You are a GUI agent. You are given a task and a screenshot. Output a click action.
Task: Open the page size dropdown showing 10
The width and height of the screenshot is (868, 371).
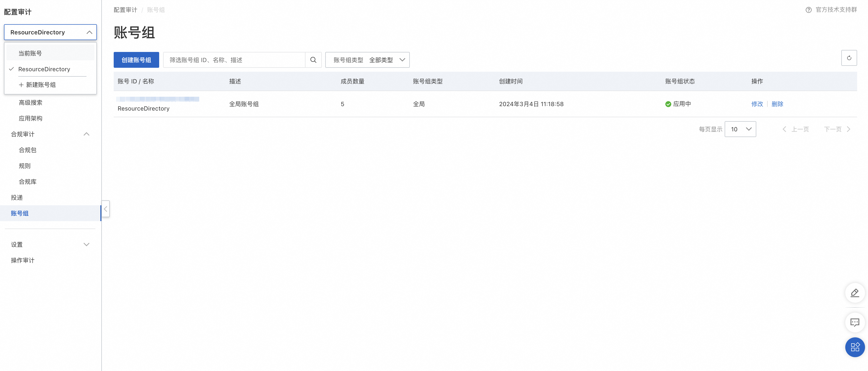(x=740, y=129)
